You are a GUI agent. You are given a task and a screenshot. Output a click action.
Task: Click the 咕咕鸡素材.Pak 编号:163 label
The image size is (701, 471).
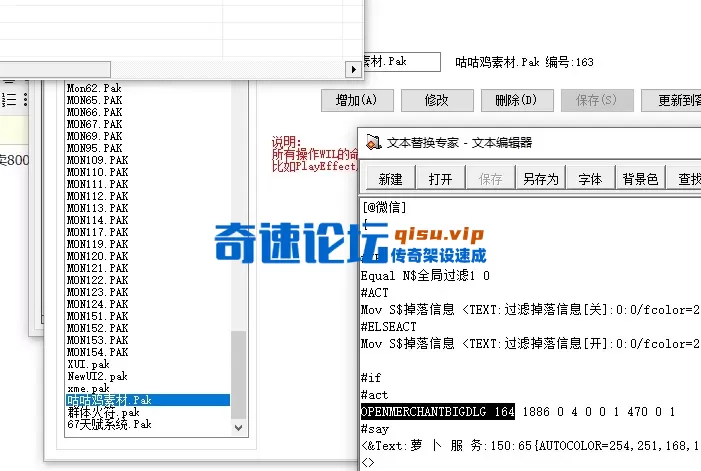524,62
